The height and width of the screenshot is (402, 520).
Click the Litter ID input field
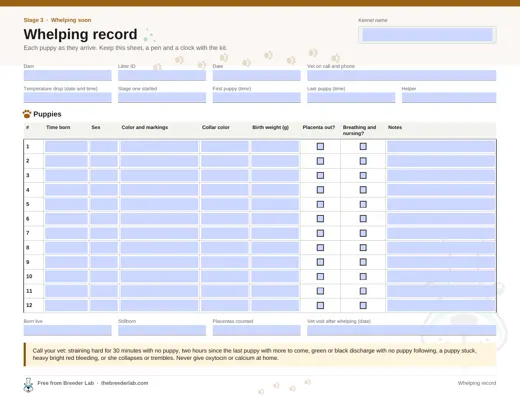coord(162,75)
